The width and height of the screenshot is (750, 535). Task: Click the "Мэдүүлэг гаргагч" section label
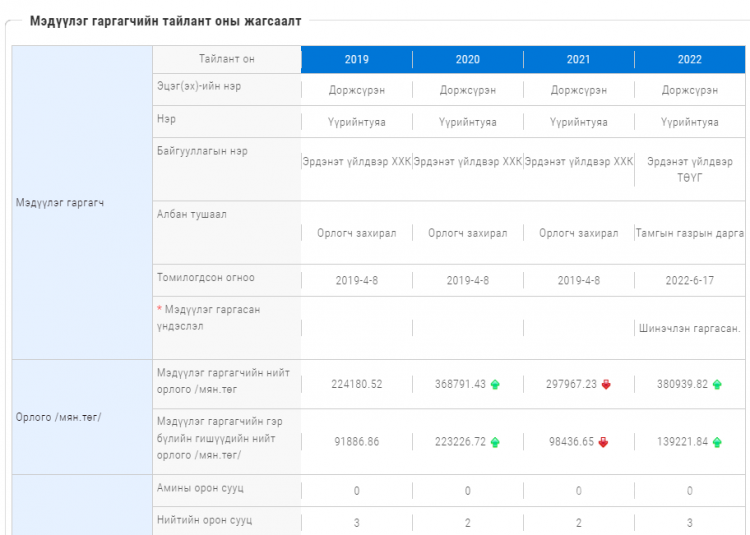62,203
